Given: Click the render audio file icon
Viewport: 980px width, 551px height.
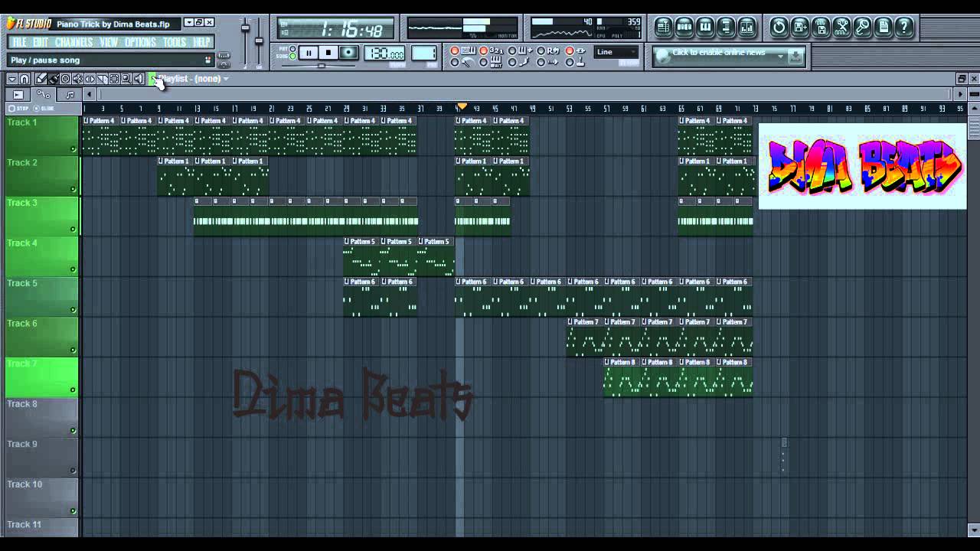Looking at the screenshot, I should [821, 28].
